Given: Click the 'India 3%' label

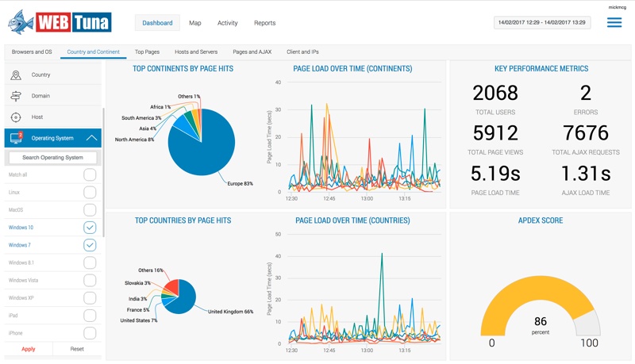Looking at the screenshot, I should (137, 299).
